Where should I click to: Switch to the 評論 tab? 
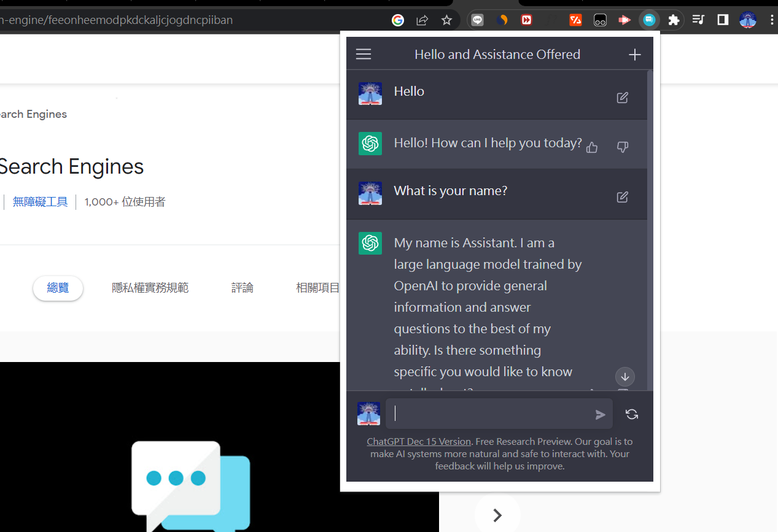point(242,287)
